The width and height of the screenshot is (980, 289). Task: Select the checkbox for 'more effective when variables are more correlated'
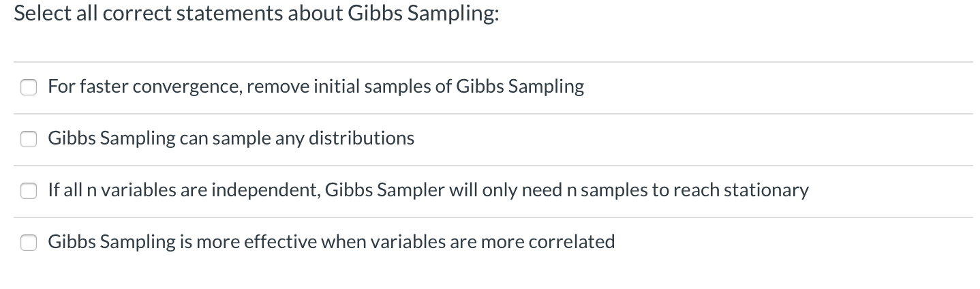[29, 243]
